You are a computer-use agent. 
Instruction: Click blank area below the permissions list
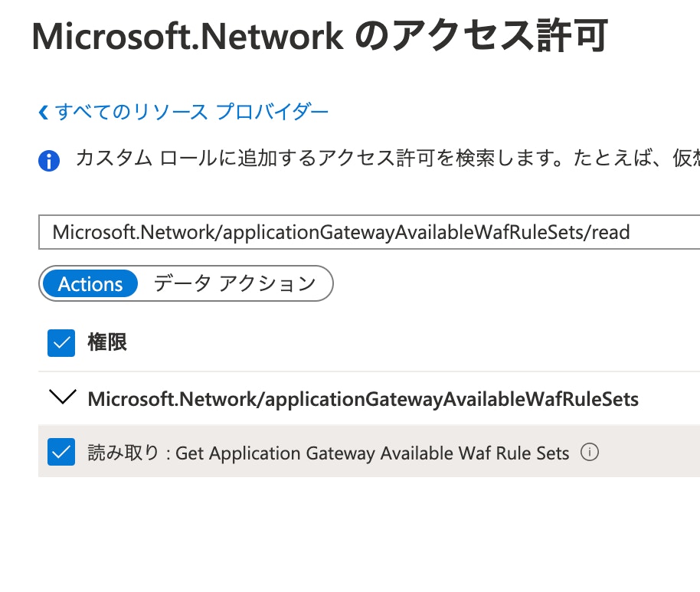tap(368, 536)
